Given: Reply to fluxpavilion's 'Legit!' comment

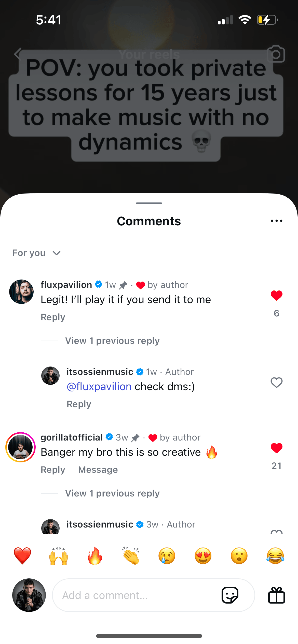Looking at the screenshot, I should pos(53,317).
